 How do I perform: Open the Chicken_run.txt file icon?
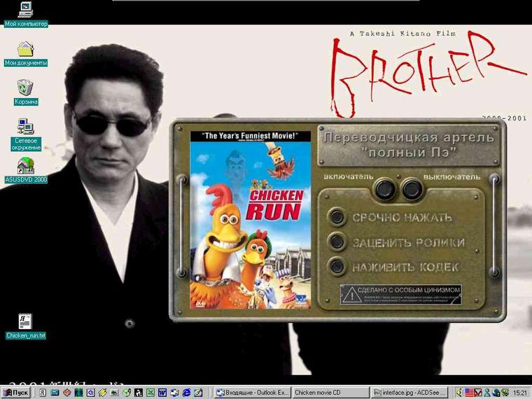[25, 322]
